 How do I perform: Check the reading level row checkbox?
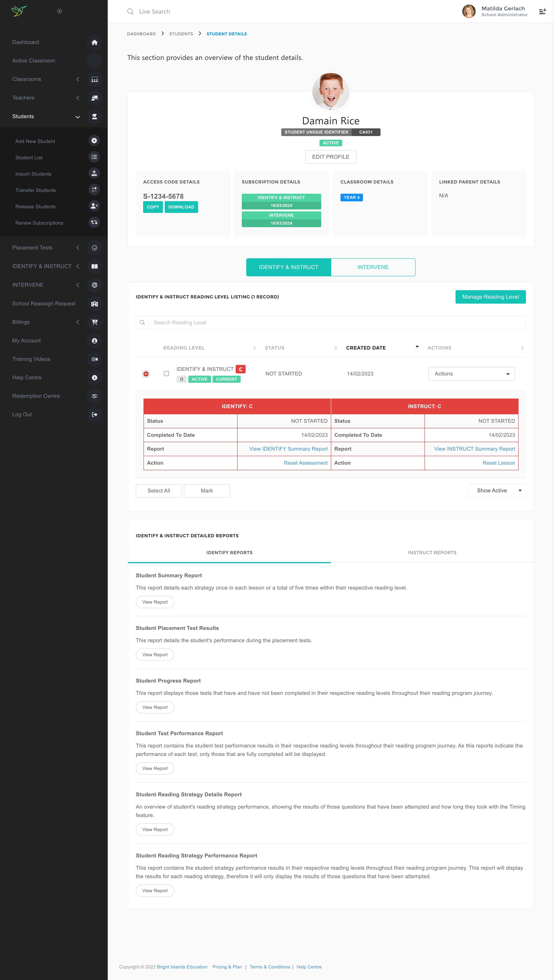(166, 374)
